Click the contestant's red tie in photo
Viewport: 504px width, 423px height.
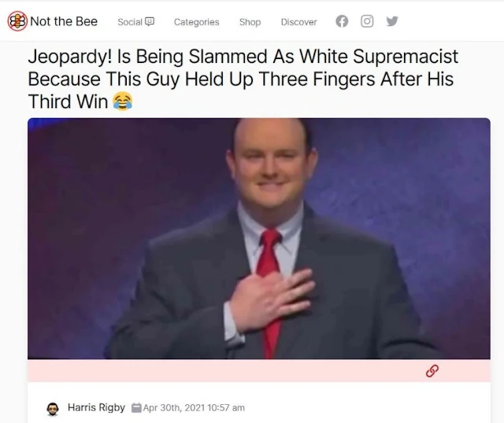coord(271,291)
